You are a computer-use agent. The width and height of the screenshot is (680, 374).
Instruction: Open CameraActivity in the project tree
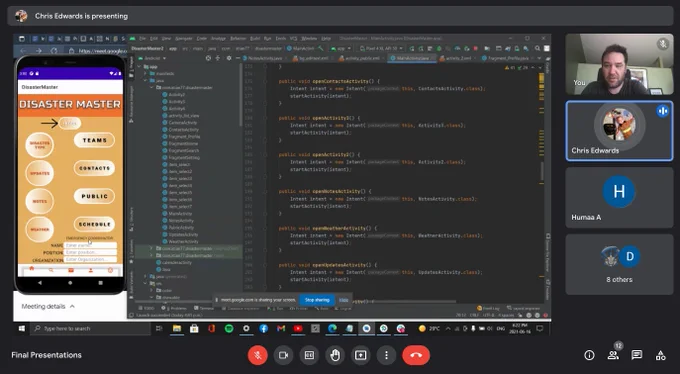click(179, 123)
